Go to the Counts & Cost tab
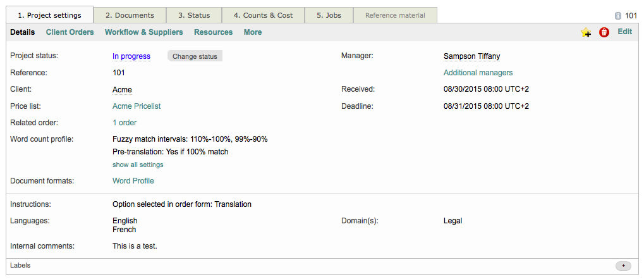The width and height of the screenshot is (644, 279). (263, 15)
